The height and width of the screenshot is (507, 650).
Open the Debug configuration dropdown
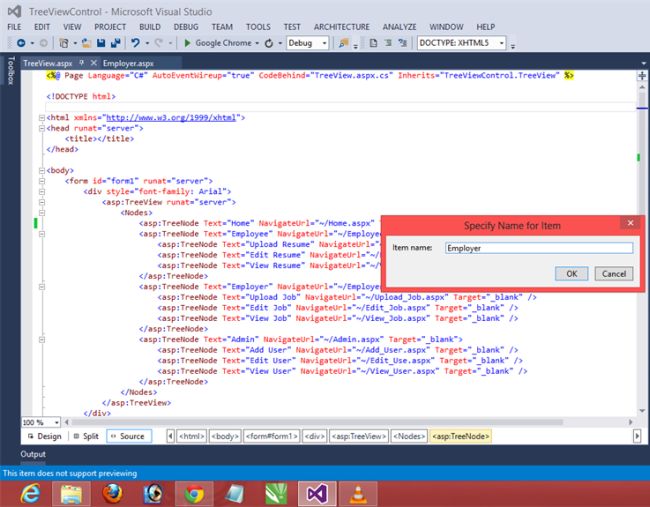322,43
